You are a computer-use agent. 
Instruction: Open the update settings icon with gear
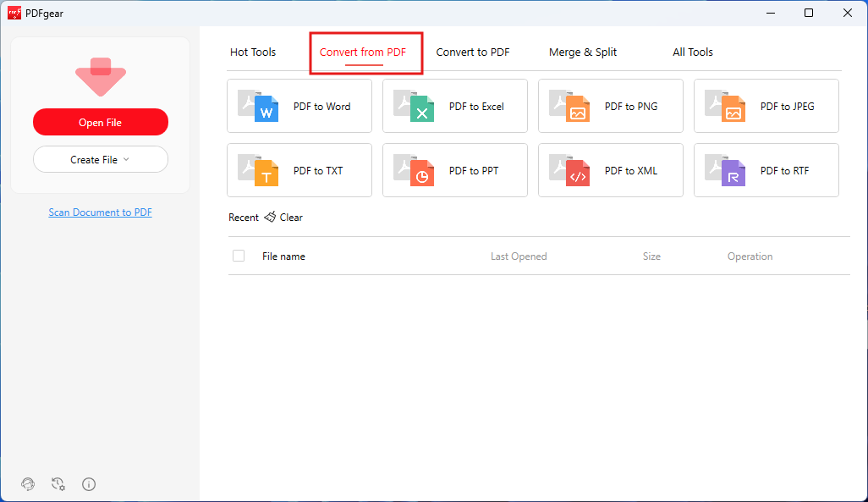click(x=58, y=484)
